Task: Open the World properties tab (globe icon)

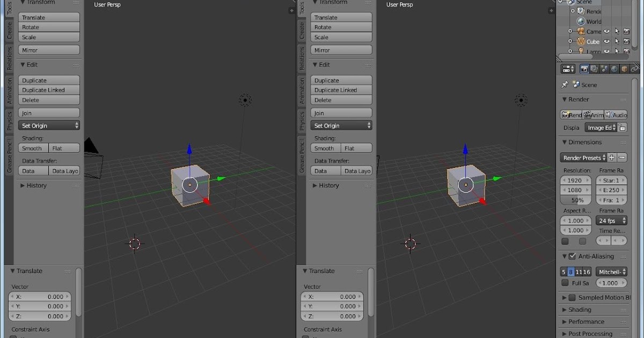Action: 614,68
